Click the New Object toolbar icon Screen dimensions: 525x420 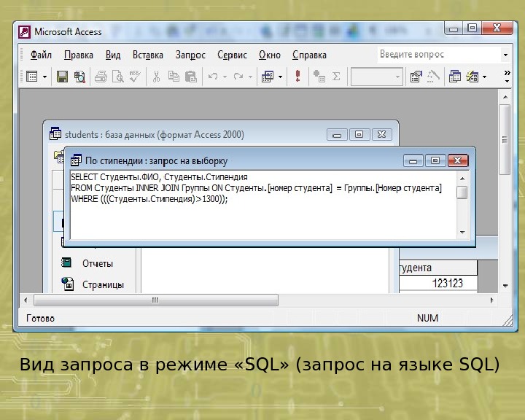click(x=472, y=77)
